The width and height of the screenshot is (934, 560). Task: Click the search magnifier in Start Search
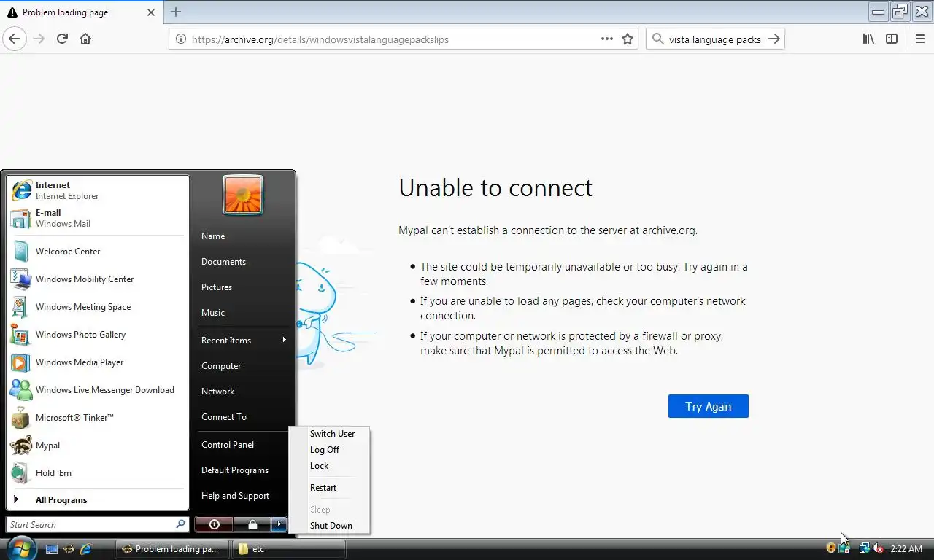tap(180, 524)
